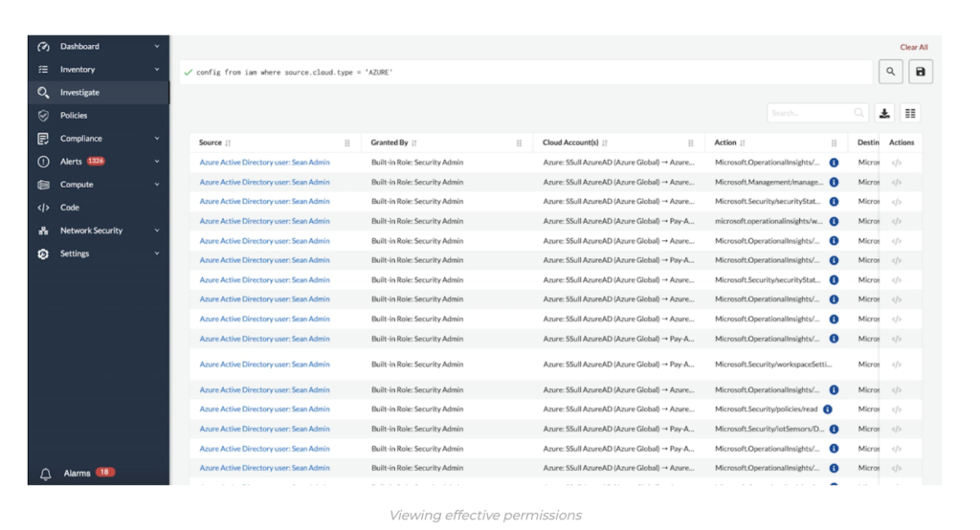Expand the Settings menu chevron
980x530 pixels.
point(157,254)
